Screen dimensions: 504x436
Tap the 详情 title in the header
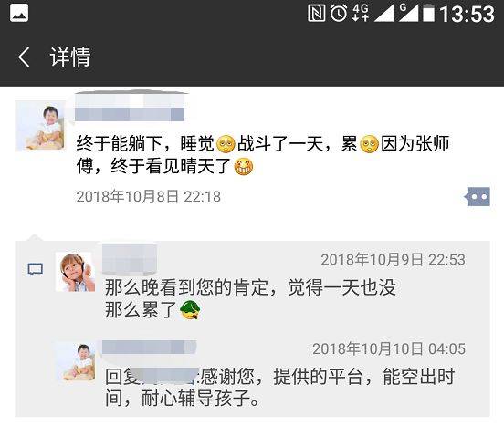click(70, 57)
